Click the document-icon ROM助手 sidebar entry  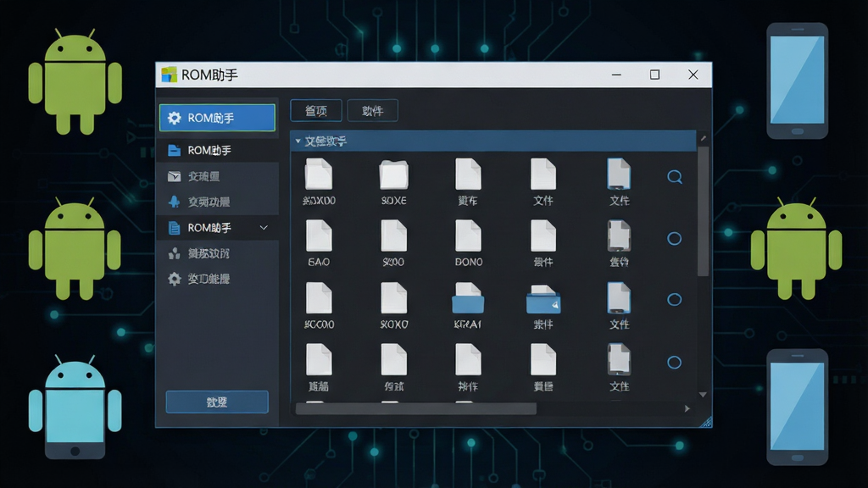[217, 227]
